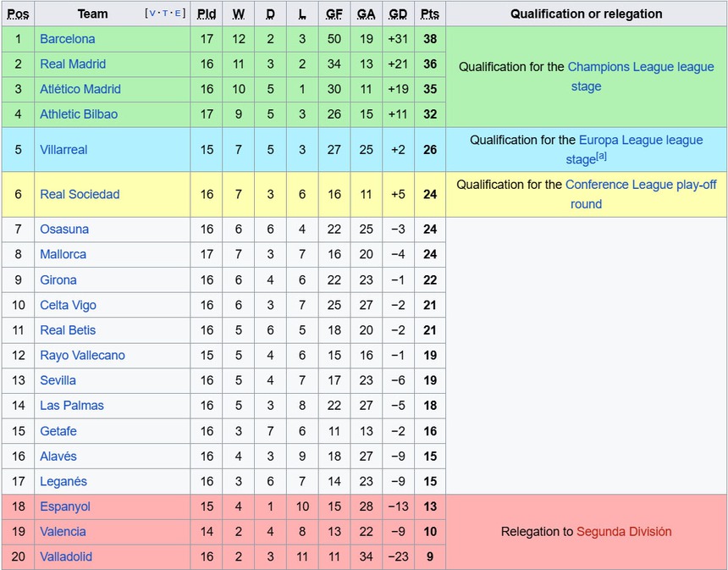
Task: Open the Conference League play-off round link
Action: [640, 185]
